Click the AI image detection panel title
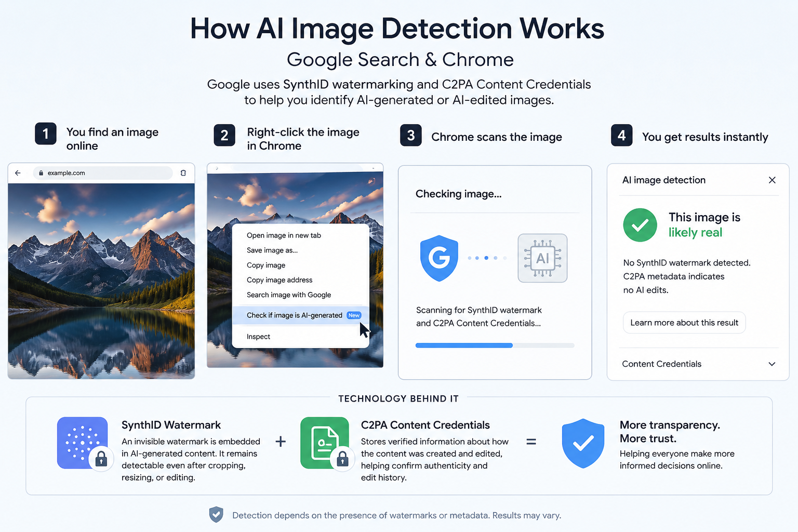Screen dimensions: 798x532 pyautogui.click(x=664, y=180)
